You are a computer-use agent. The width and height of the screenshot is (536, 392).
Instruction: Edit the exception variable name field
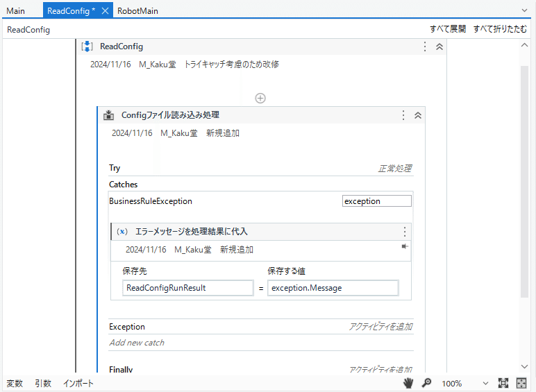click(377, 201)
